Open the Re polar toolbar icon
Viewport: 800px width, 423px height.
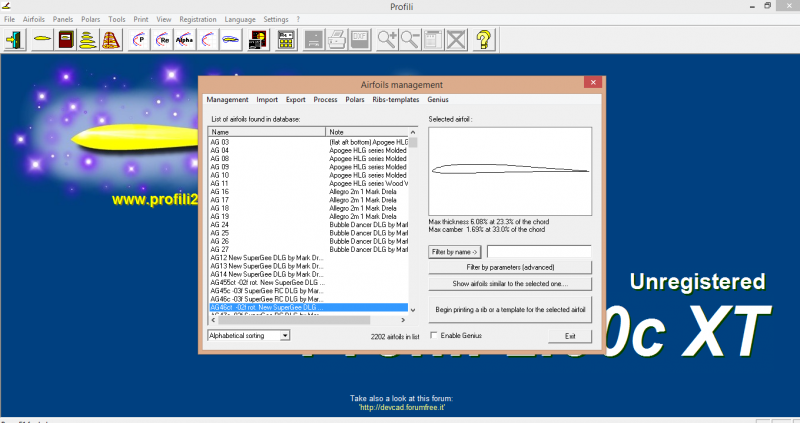pyautogui.click(x=160, y=40)
